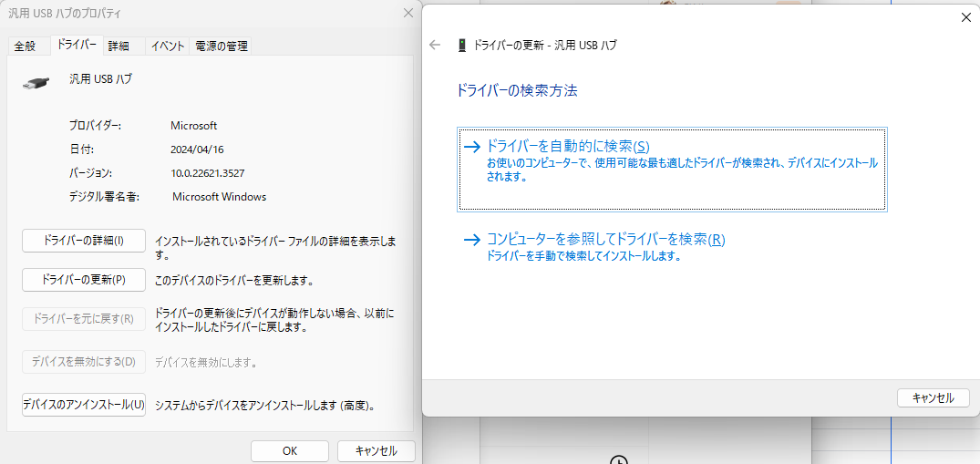Click the date value 2024/04/16

pos(196,150)
